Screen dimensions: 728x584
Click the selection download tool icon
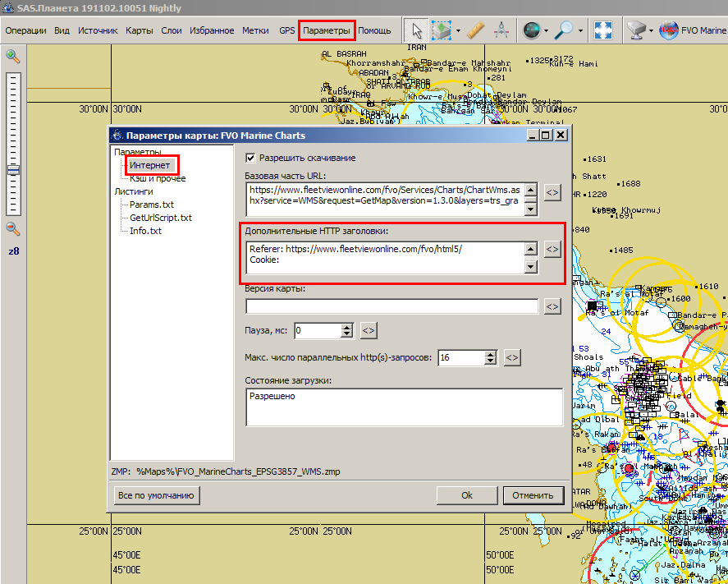(x=442, y=31)
